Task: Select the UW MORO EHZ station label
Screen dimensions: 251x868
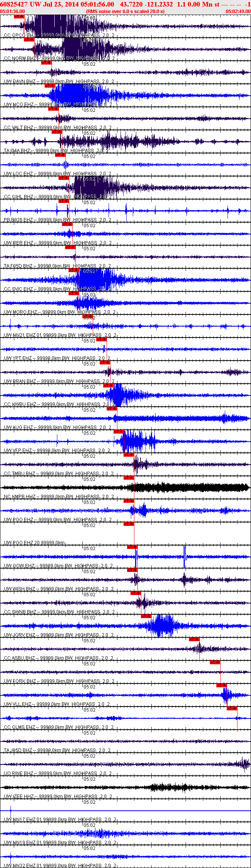Action: click(x=59, y=312)
